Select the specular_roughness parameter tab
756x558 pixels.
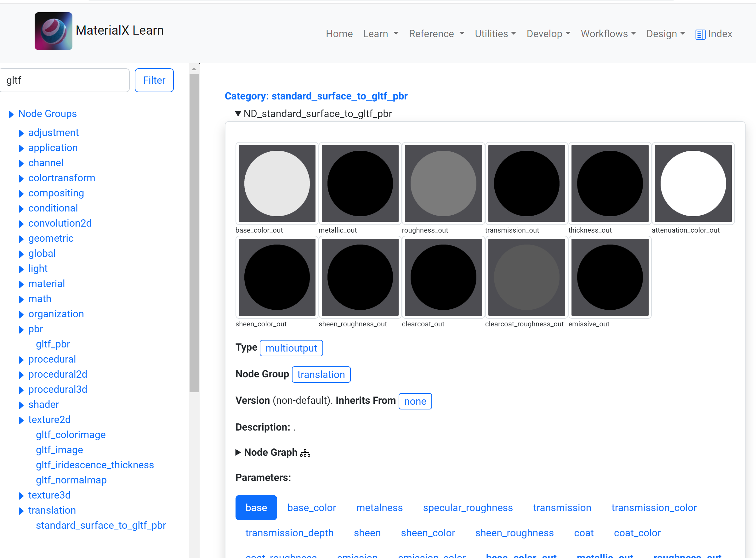click(x=468, y=508)
